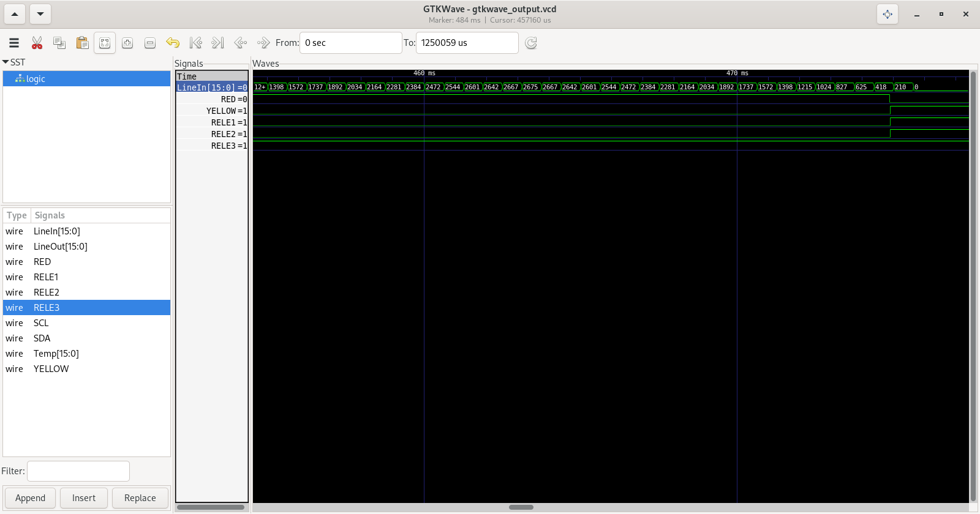Collapse the SST panel
Image resolution: width=980 pixels, height=514 pixels.
click(6, 62)
